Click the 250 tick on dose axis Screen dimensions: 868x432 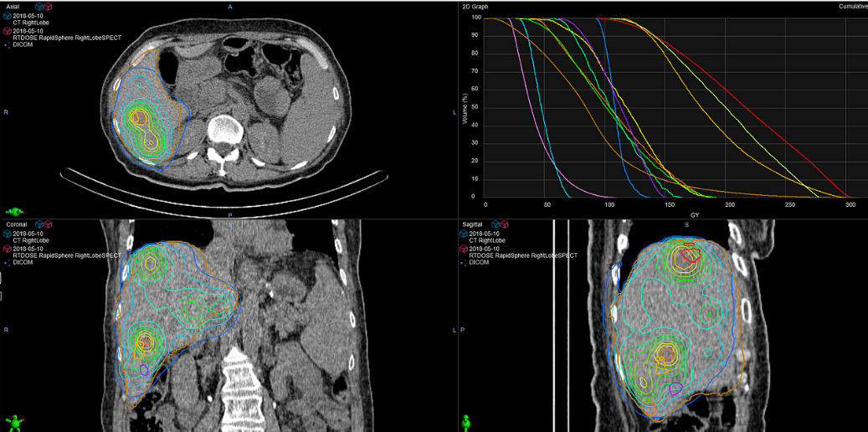tap(790, 205)
